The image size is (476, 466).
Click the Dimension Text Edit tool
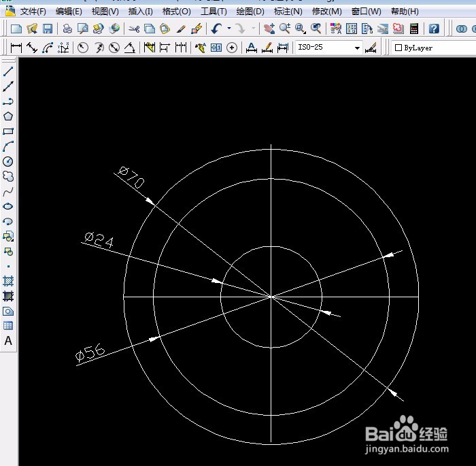(x=267, y=48)
